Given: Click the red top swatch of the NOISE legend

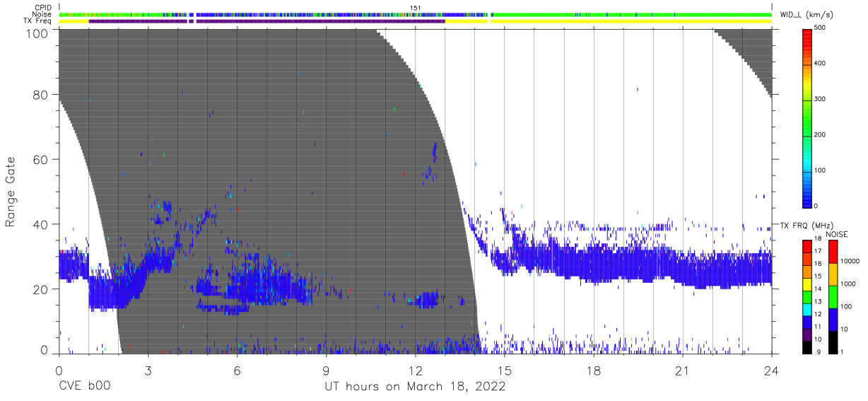Looking at the screenshot, I should point(832,251).
